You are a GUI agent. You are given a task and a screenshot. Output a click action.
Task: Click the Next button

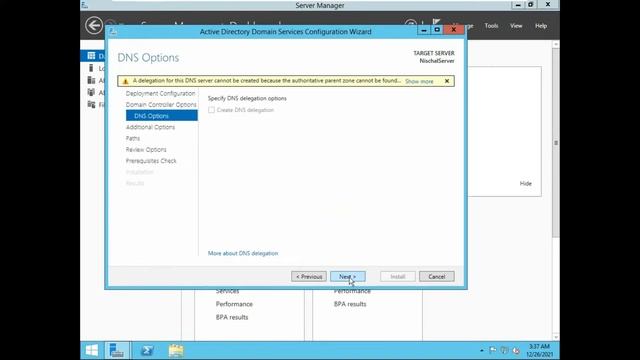pyautogui.click(x=348, y=276)
